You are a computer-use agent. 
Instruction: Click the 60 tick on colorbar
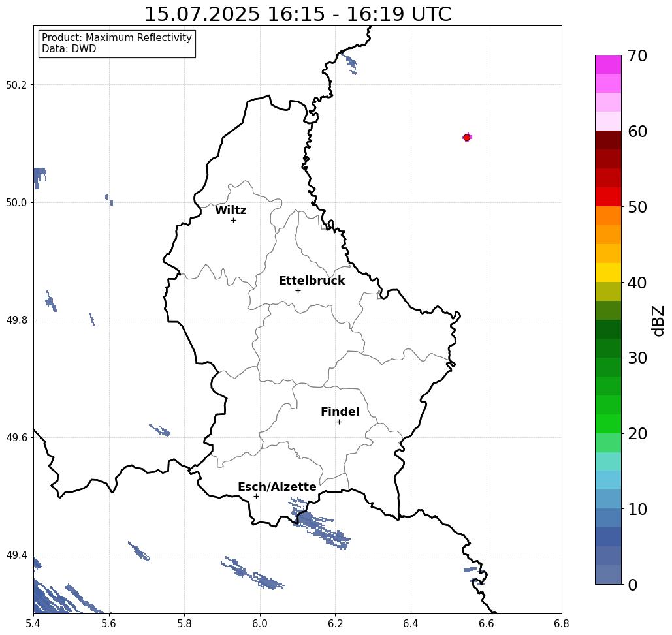click(637, 131)
